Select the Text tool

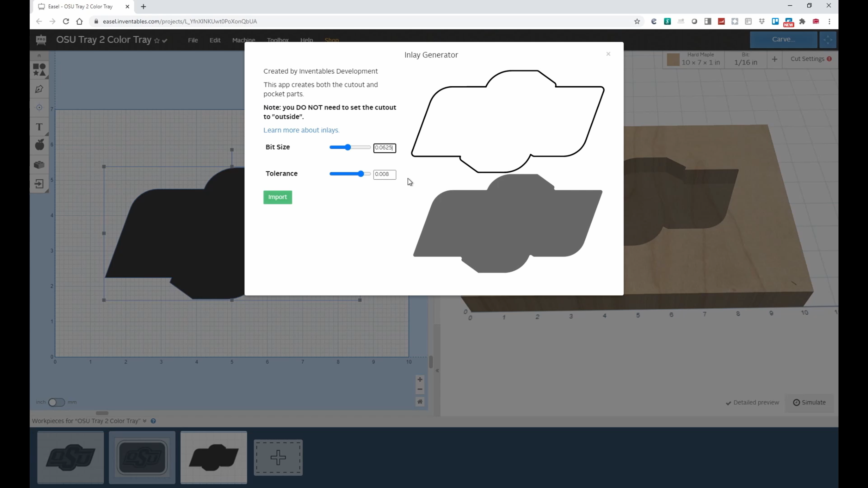pos(39,127)
